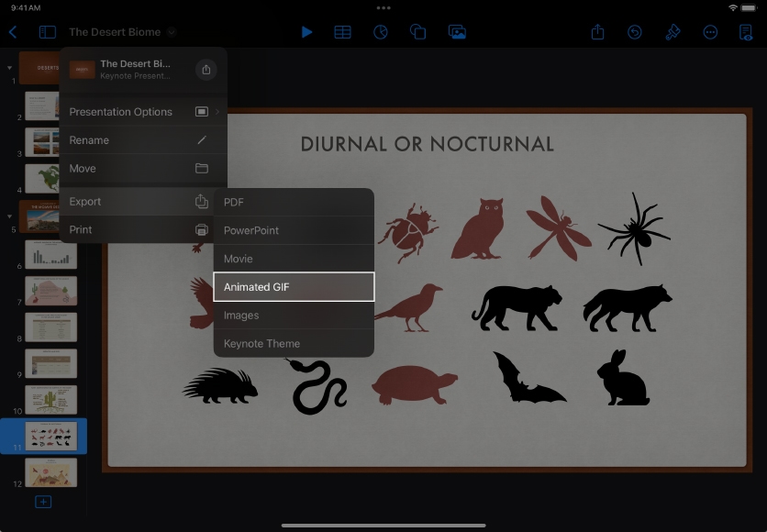The image size is (767, 532).
Task: Add a new slide with plus button
Action: (43, 502)
